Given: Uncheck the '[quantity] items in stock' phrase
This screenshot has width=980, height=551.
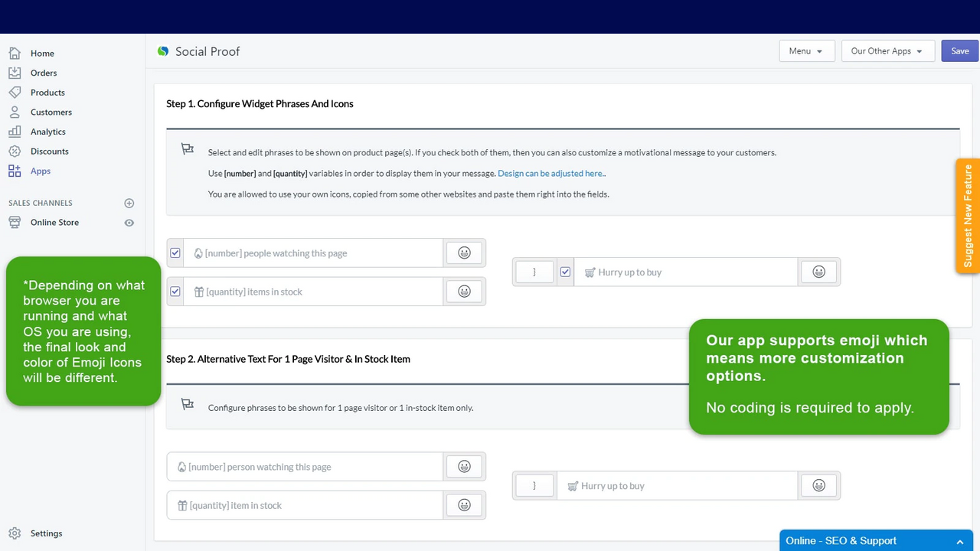Looking at the screenshot, I should (175, 291).
